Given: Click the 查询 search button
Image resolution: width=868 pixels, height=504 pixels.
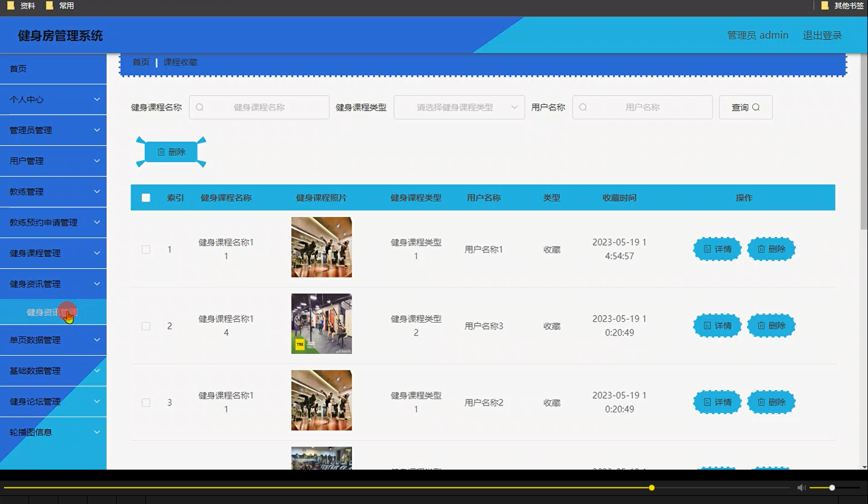Looking at the screenshot, I should [x=745, y=107].
